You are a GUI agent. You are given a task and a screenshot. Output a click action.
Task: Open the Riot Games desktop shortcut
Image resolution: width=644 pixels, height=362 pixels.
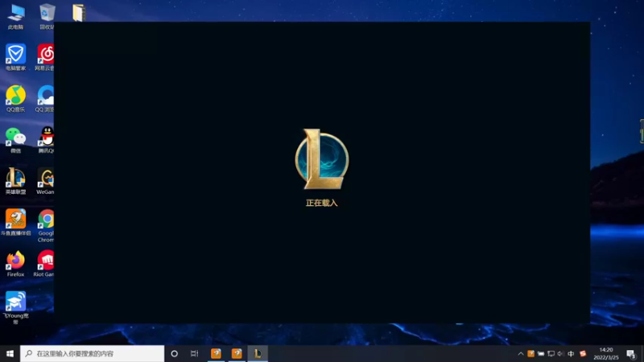[44, 264]
